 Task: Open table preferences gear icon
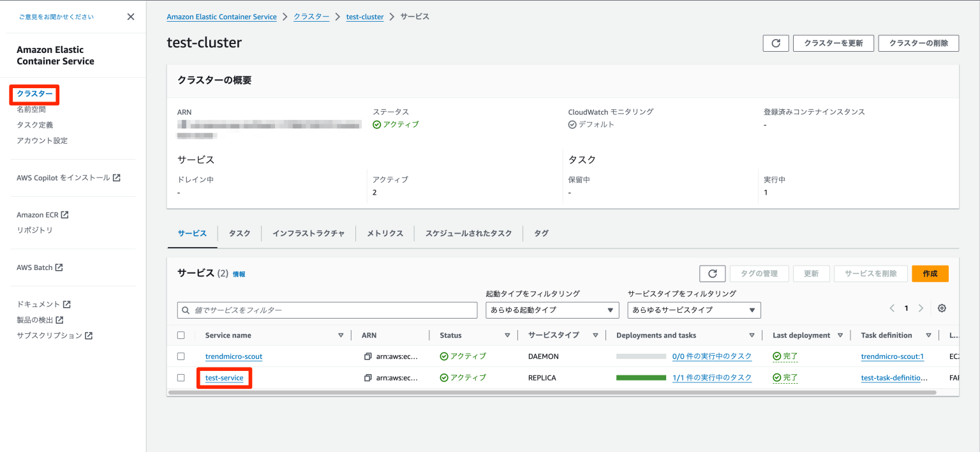[x=942, y=308]
